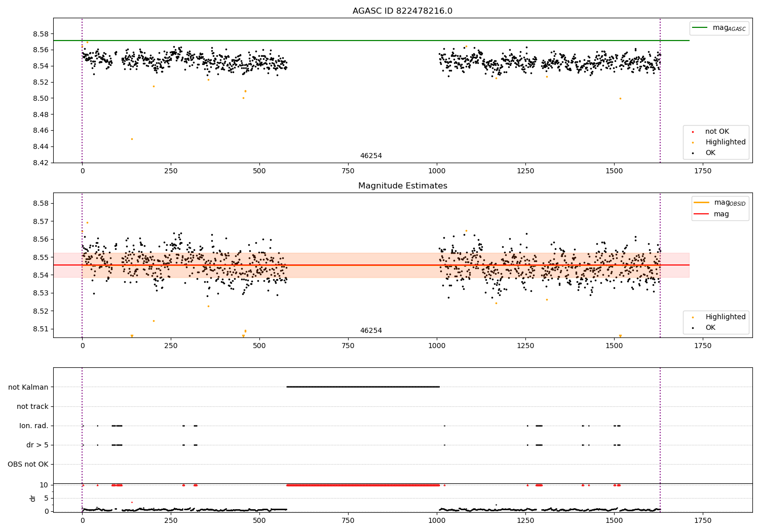Viewport: 760px width, 532px height.
Task: Click the 'not track' row label
Action: pos(32,406)
